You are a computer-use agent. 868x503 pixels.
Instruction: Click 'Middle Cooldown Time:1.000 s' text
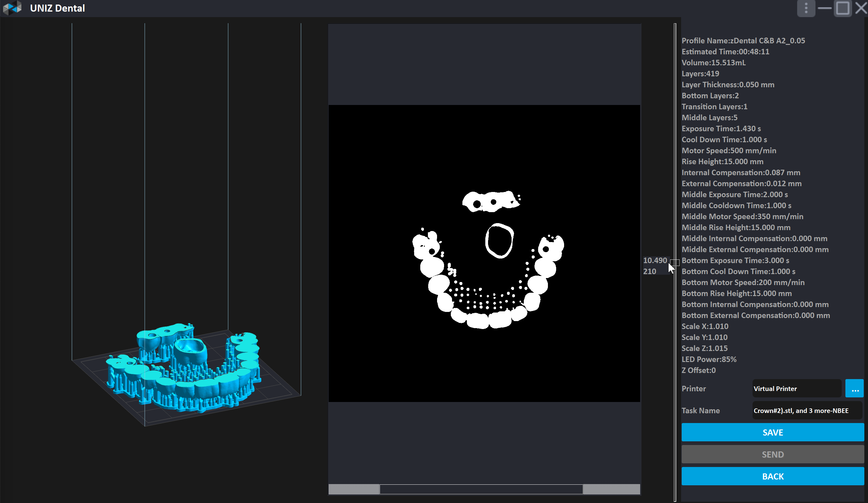(x=736, y=205)
